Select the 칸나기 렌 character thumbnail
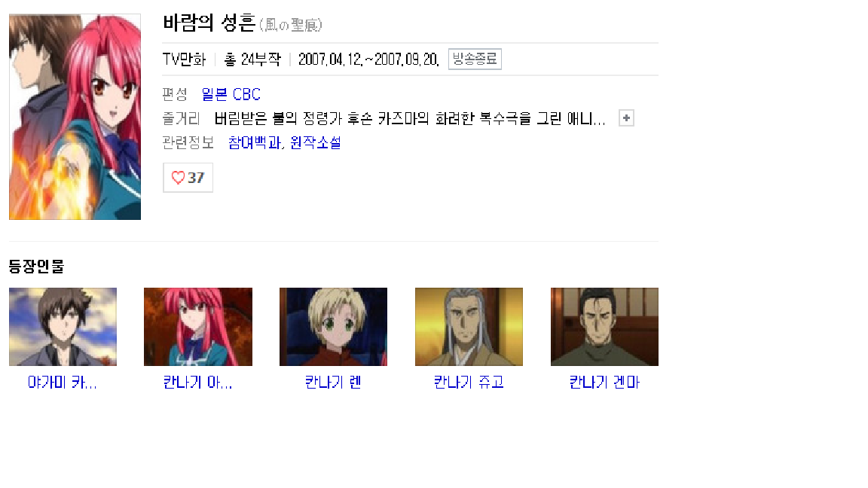 point(333,326)
